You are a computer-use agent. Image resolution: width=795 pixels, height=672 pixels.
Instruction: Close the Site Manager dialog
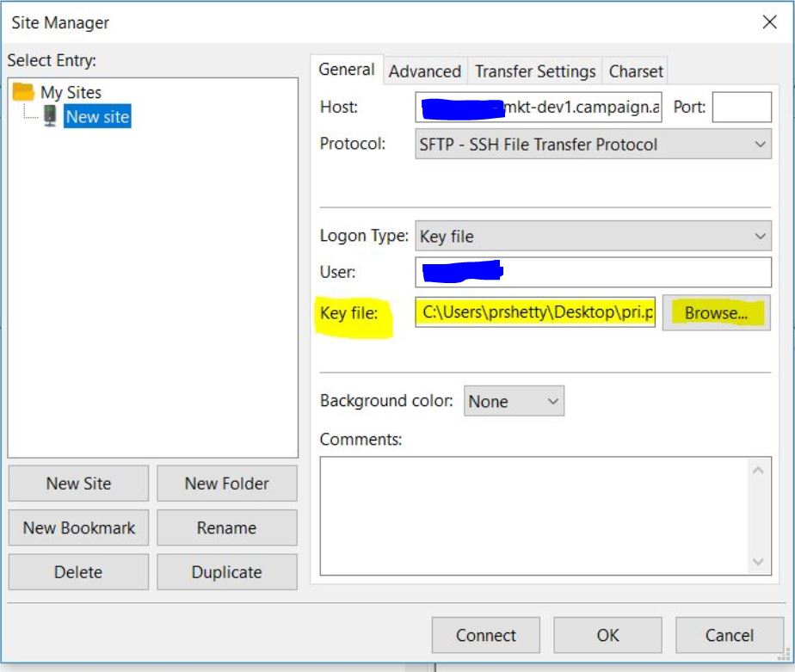[x=769, y=23]
